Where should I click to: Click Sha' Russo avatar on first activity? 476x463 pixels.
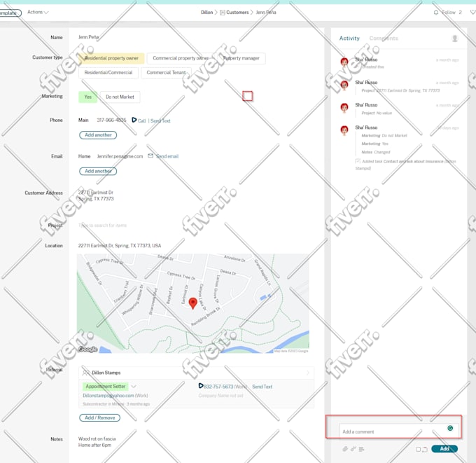coord(344,62)
